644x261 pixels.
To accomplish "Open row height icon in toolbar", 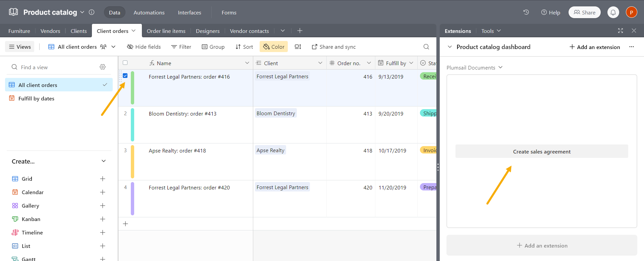I will click(298, 47).
